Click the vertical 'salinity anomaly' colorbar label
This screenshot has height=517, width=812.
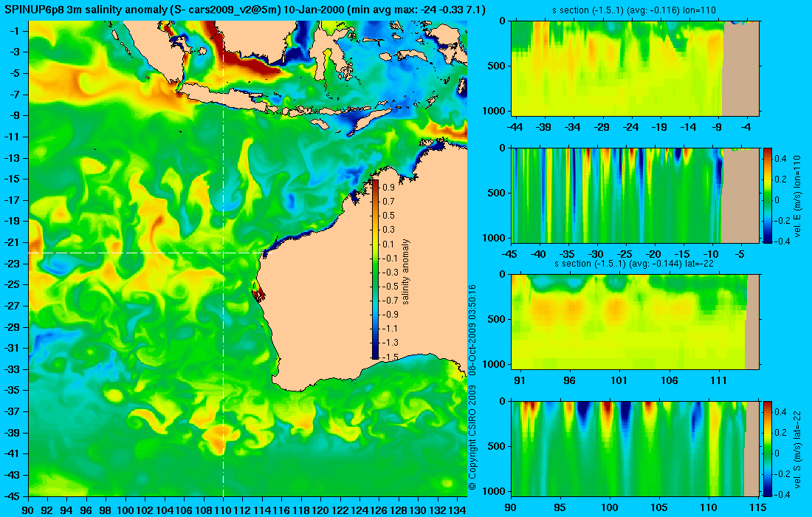click(405, 272)
